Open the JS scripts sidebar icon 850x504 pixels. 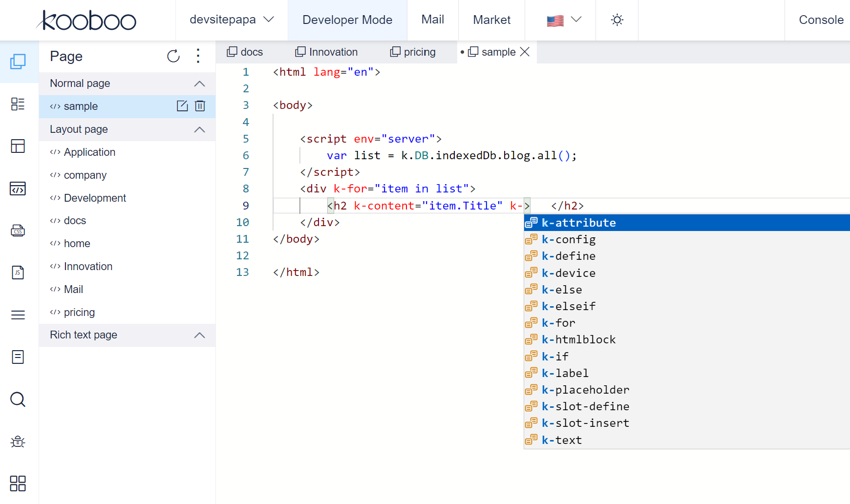point(18,273)
